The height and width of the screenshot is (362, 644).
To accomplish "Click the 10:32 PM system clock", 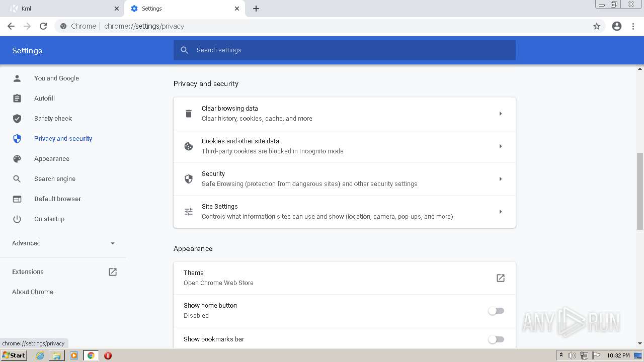I will coord(618,355).
